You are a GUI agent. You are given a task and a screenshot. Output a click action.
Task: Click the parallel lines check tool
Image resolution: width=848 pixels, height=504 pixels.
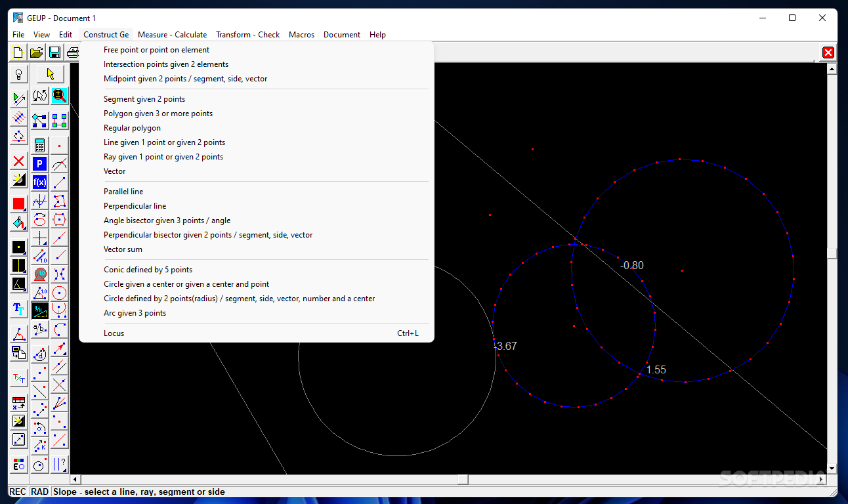point(60,465)
